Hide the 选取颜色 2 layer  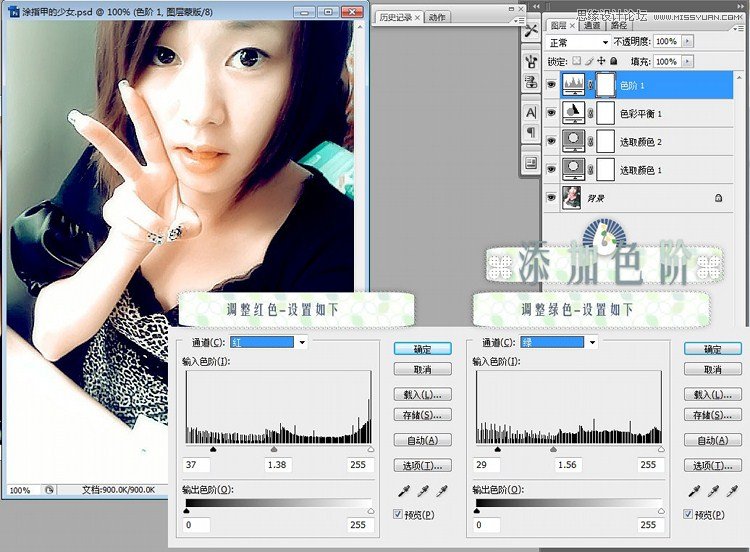pos(551,141)
